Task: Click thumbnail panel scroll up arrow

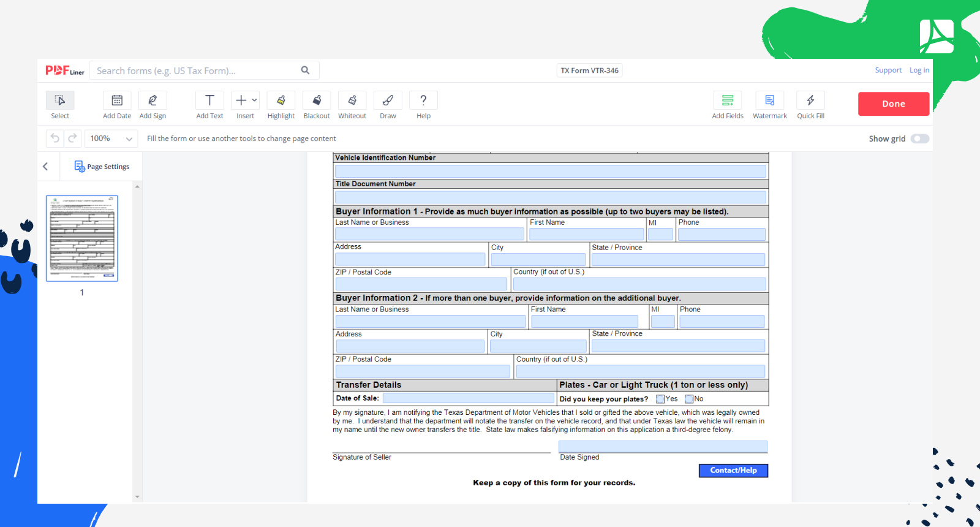Action: pyautogui.click(x=137, y=186)
